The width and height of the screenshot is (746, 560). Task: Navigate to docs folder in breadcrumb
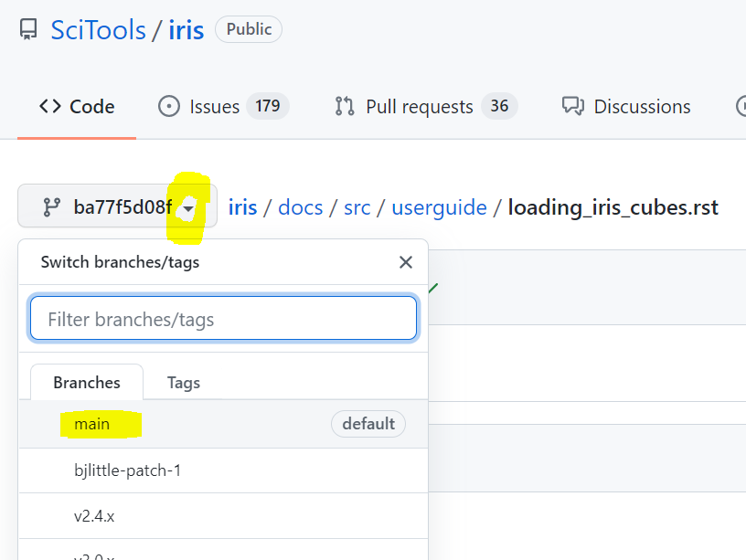pos(300,207)
